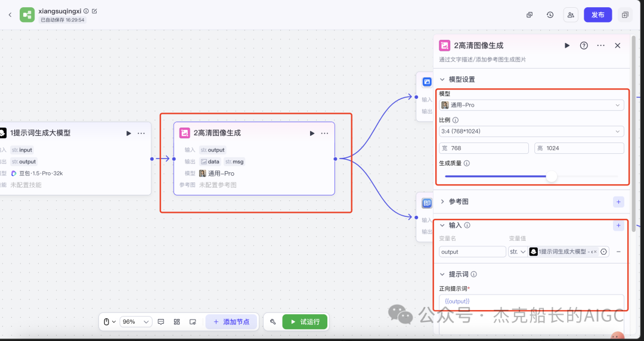Open the 比例 3:4 (768*1024) dropdown
The image size is (644, 341).
tap(531, 132)
